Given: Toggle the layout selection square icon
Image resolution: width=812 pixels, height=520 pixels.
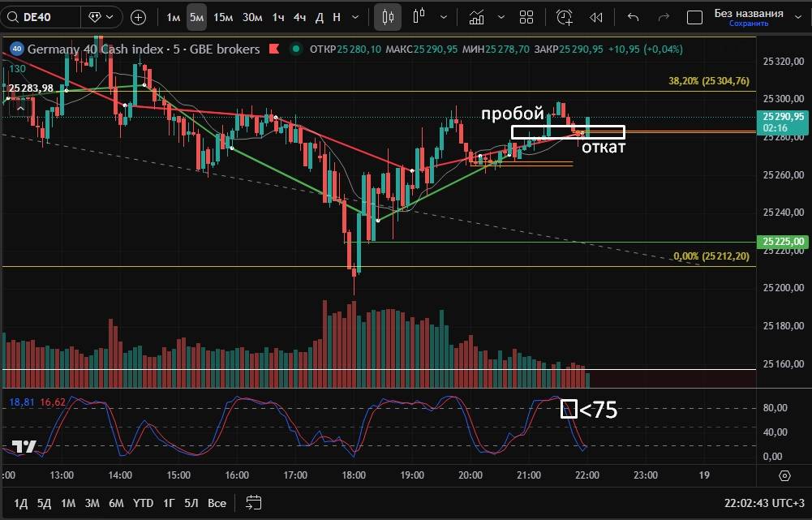Looking at the screenshot, I should 694,17.
